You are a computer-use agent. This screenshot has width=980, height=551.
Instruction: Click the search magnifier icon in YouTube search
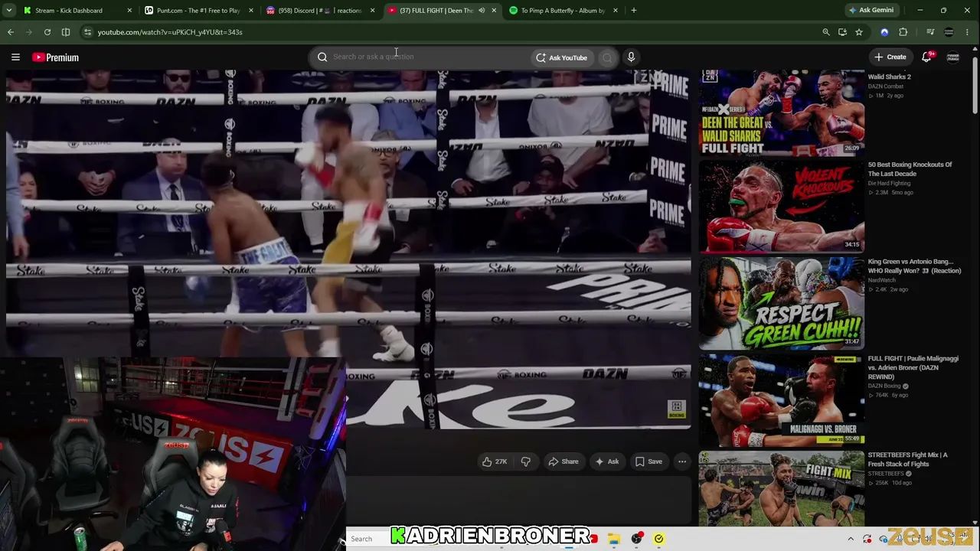click(322, 57)
